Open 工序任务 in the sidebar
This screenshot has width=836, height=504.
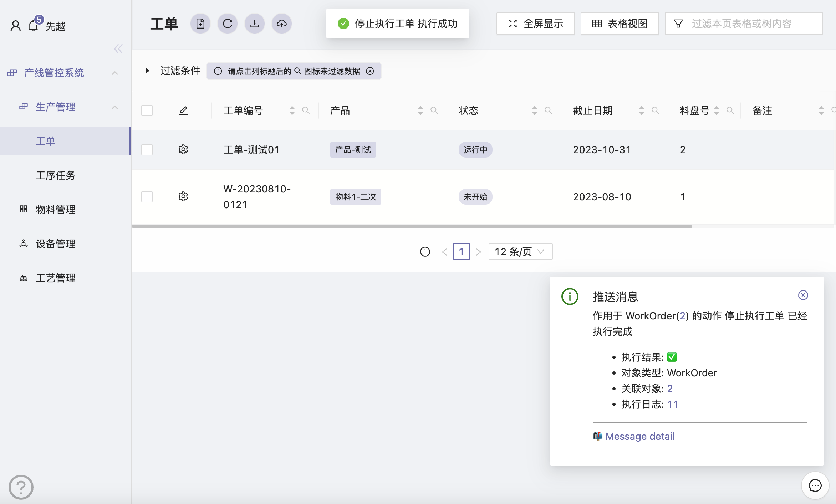[56, 175]
